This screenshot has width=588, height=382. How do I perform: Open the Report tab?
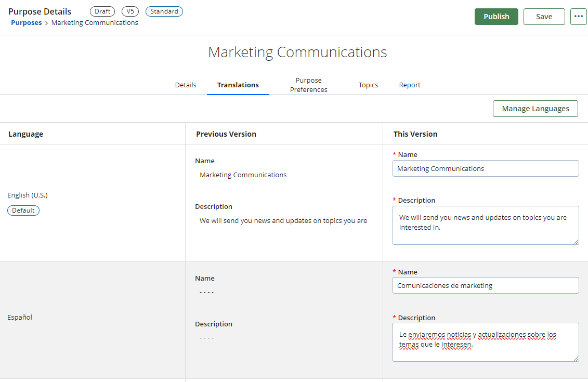click(410, 85)
